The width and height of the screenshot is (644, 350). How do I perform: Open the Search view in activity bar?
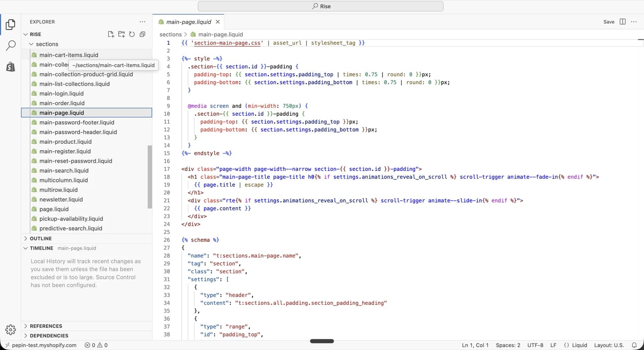(x=10, y=45)
